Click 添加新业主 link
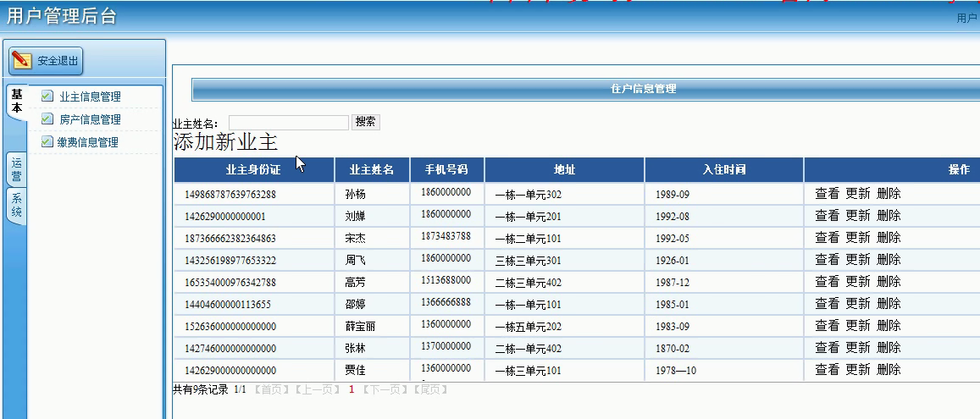This screenshot has height=419, width=980. click(x=225, y=142)
